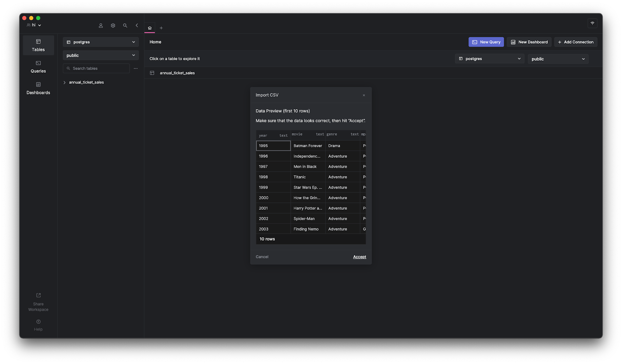Open the "hi" workspace switcher

pos(34,25)
